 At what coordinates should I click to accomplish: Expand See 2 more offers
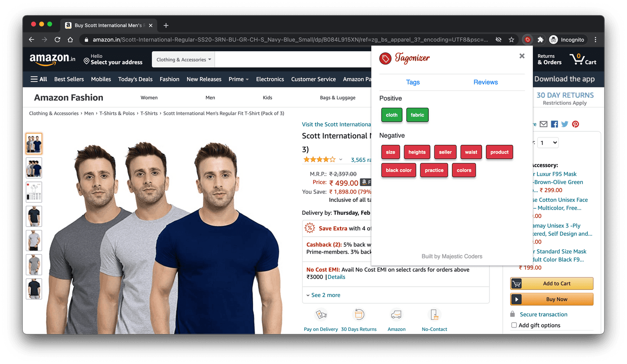click(x=323, y=295)
